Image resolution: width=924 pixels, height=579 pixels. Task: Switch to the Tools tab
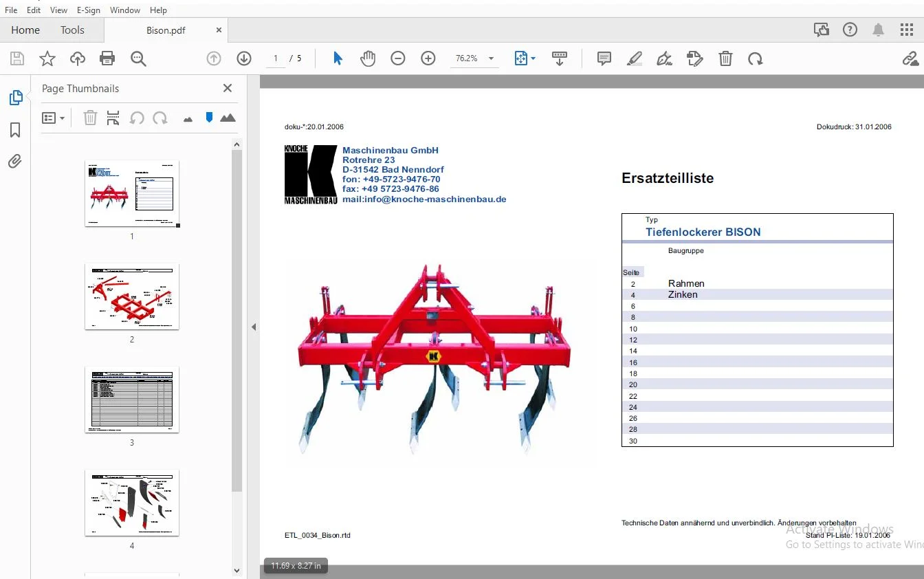(x=72, y=30)
